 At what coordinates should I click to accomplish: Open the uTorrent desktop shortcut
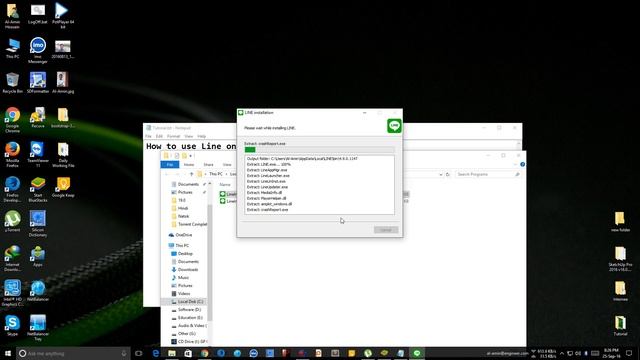click(x=12, y=222)
